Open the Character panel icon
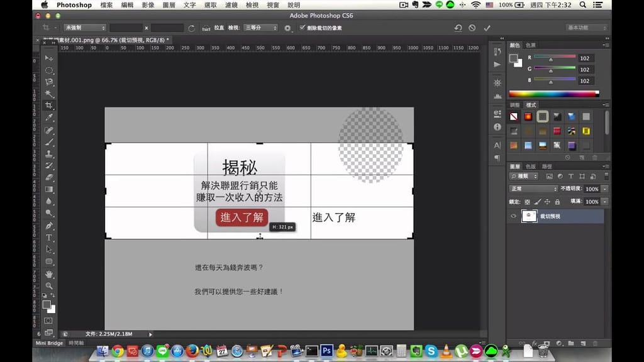 coord(497,145)
